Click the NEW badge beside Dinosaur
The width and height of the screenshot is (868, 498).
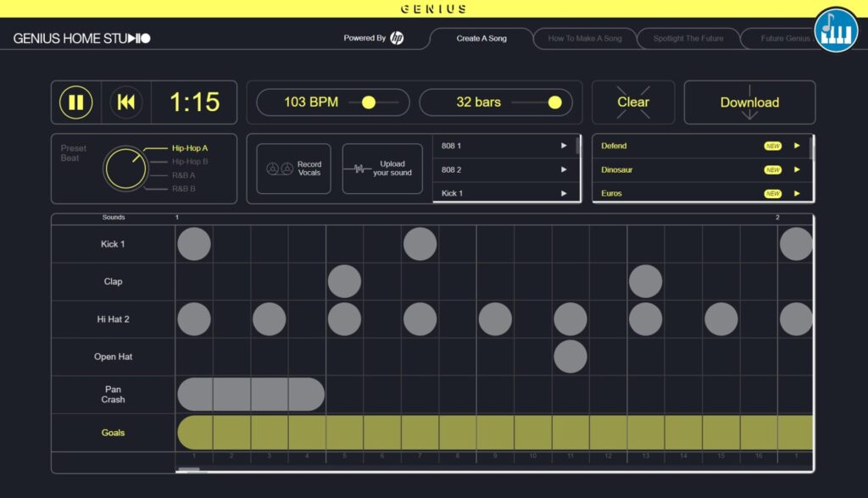(x=773, y=170)
